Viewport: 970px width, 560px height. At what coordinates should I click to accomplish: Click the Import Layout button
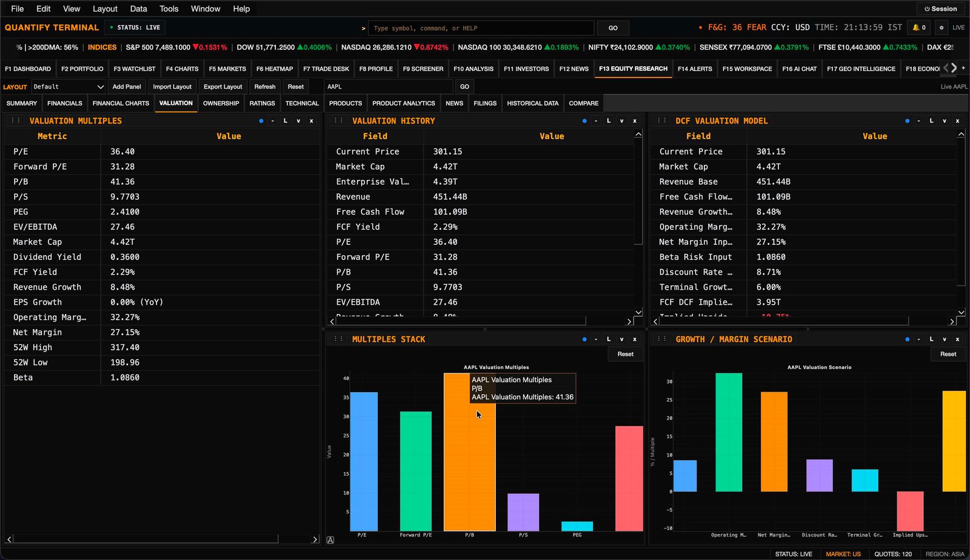(172, 87)
